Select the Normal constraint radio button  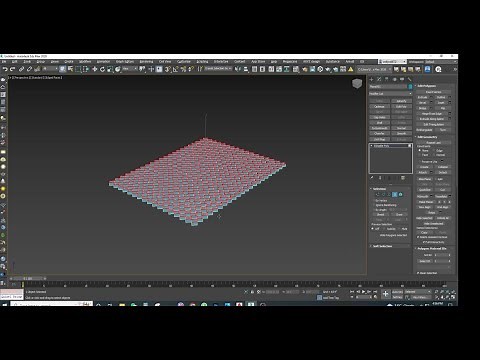tap(434, 155)
